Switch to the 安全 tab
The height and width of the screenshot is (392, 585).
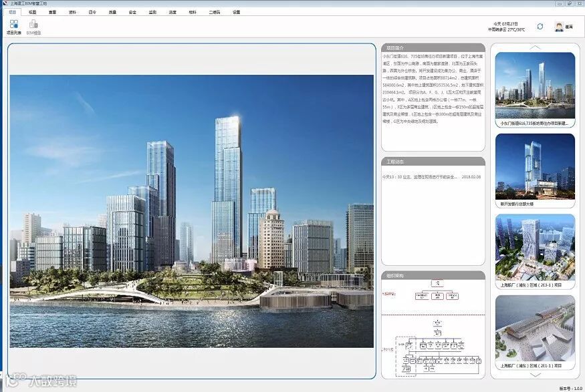pyautogui.click(x=132, y=12)
